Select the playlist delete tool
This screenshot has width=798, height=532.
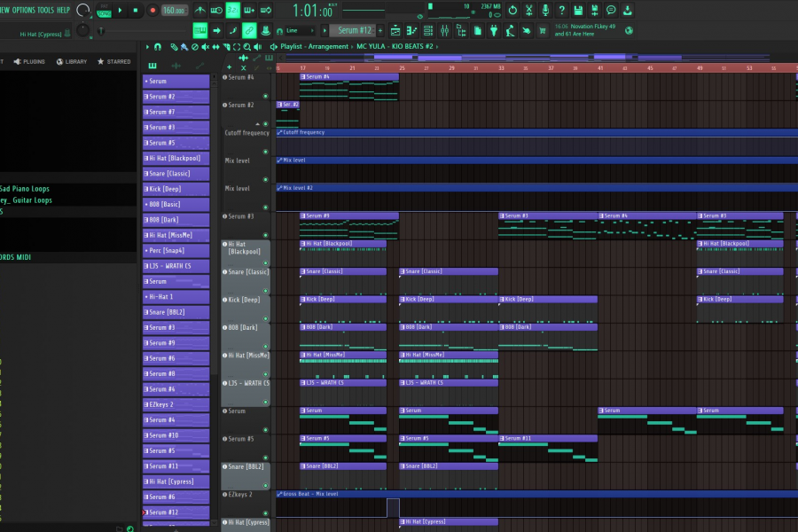pos(195,47)
